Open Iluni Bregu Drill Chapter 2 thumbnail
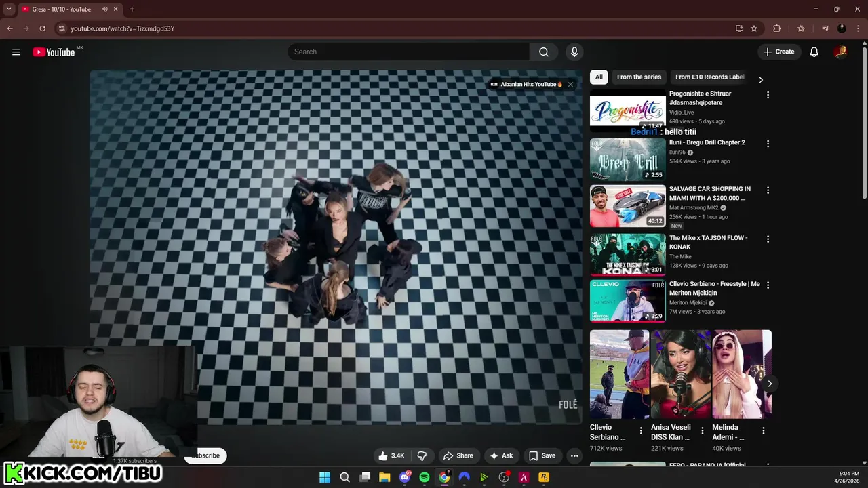 click(628, 159)
